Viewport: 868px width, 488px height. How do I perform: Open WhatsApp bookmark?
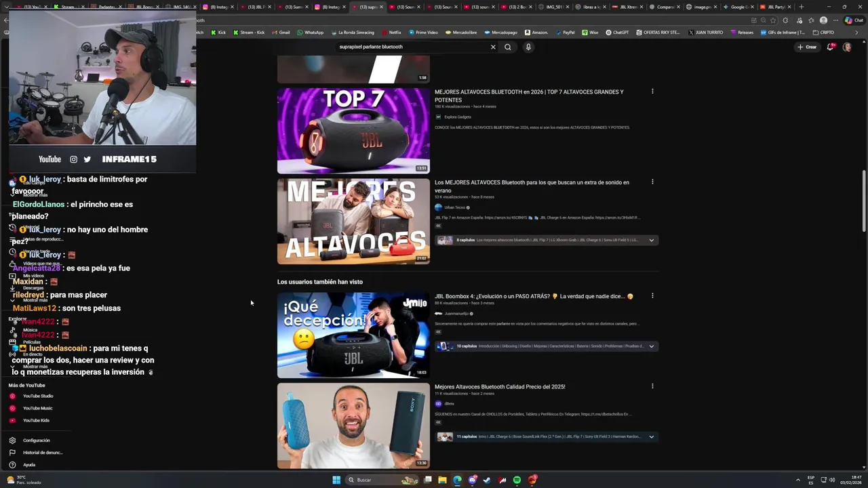pos(310,33)
